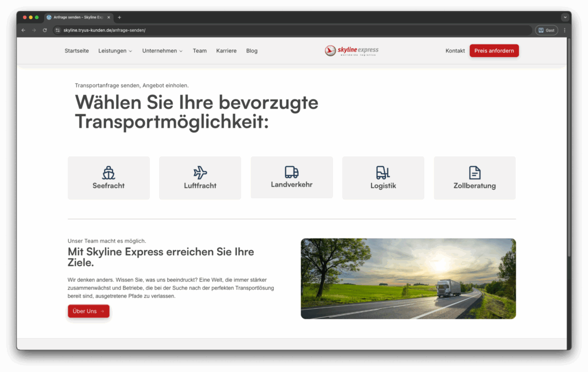Select the Logistik forklift icon
This screenshot has width=588, height=372.
[383, 172]
